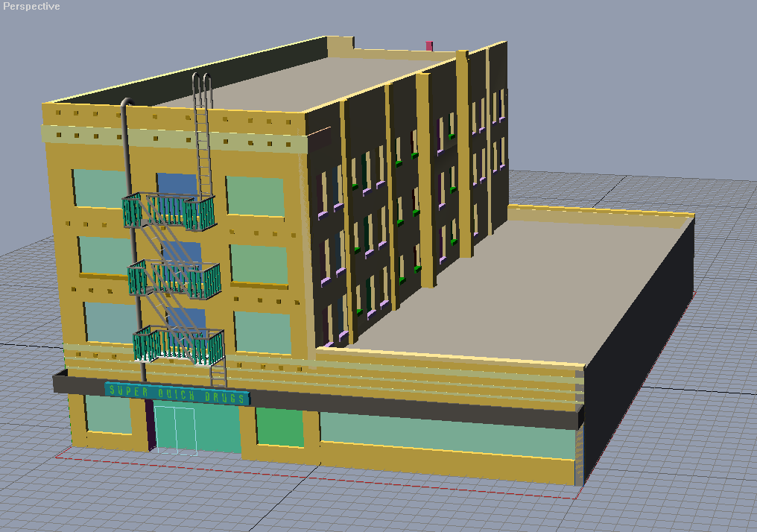Screen dimensions: 757x532
Task: Open the Perspective viewport title menu
Action: [31, 6]
